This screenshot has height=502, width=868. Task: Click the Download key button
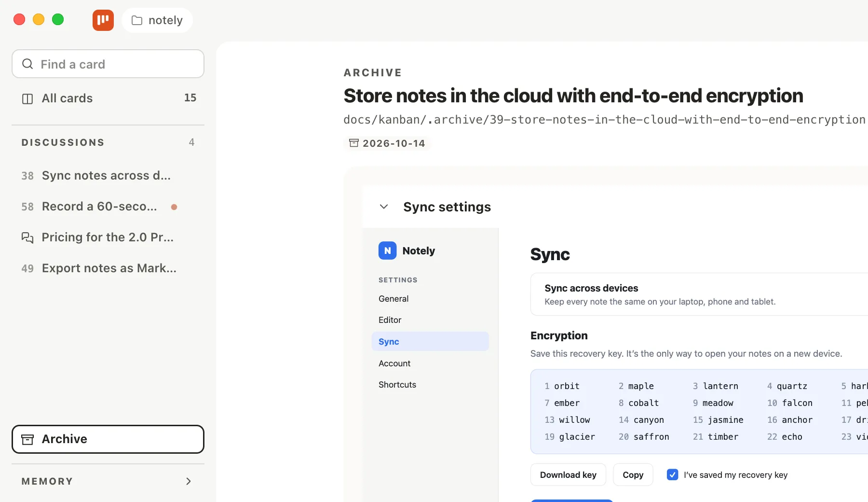point(568,474)
